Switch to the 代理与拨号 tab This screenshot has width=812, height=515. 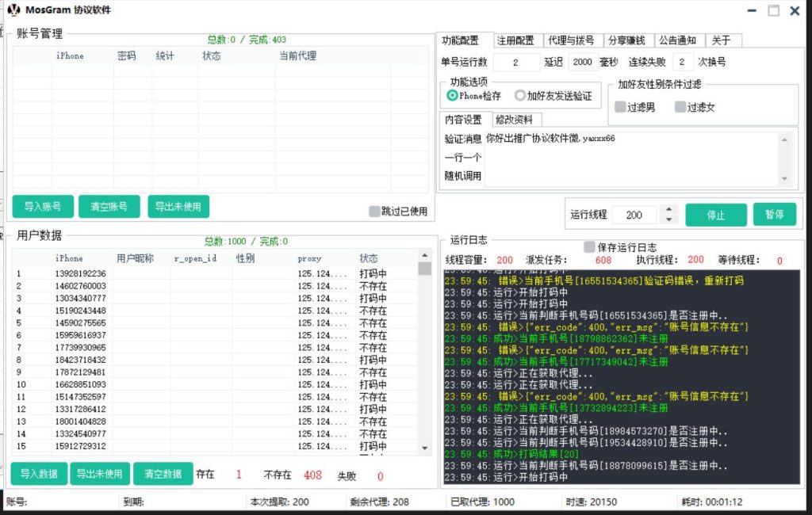click(x=571, y=40)
